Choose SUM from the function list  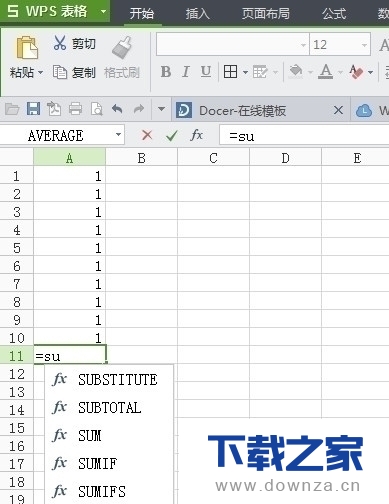pos(109,435)
